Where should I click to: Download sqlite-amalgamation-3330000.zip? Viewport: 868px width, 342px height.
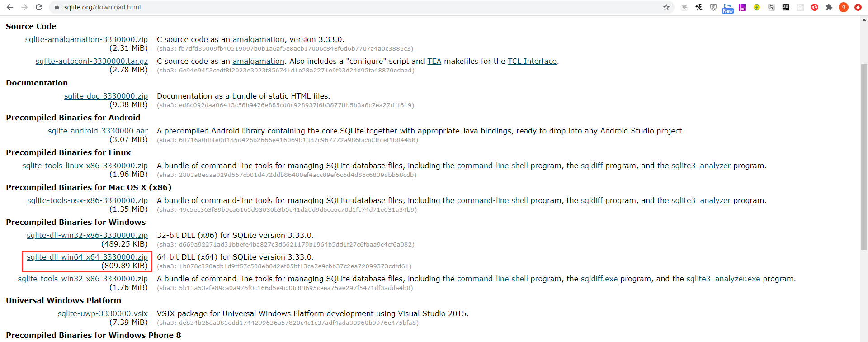tap(86, 39)
